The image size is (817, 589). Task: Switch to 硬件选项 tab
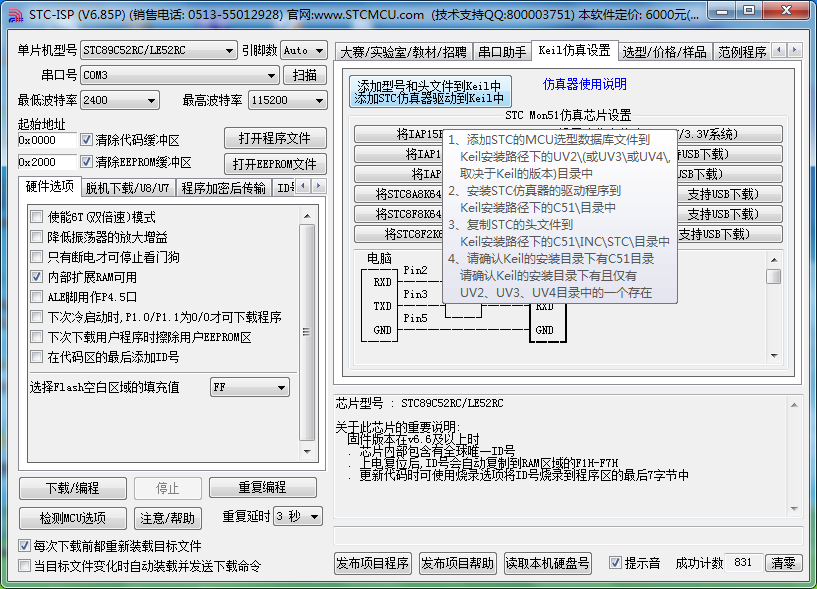point(50,187)
